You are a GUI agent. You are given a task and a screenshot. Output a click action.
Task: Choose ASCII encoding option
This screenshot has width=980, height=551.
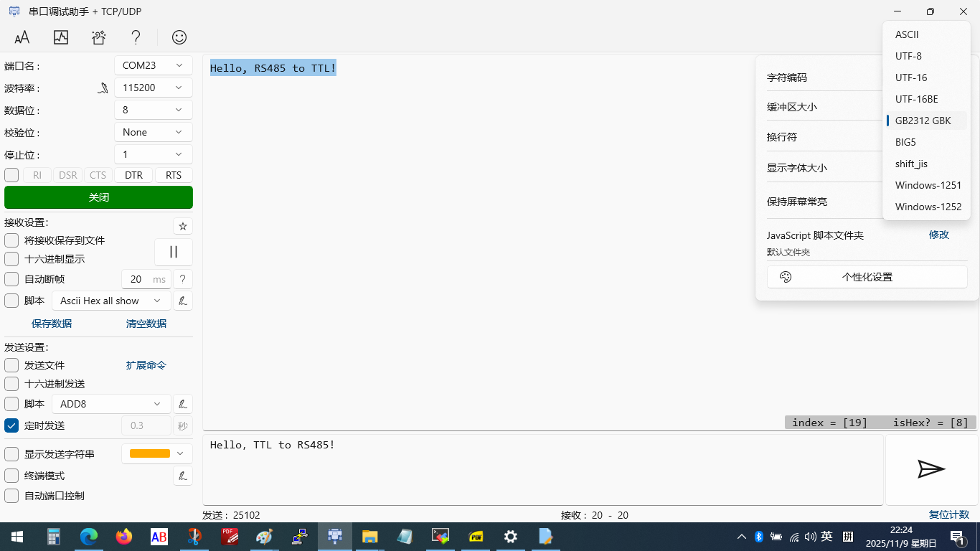pos(926,34)
